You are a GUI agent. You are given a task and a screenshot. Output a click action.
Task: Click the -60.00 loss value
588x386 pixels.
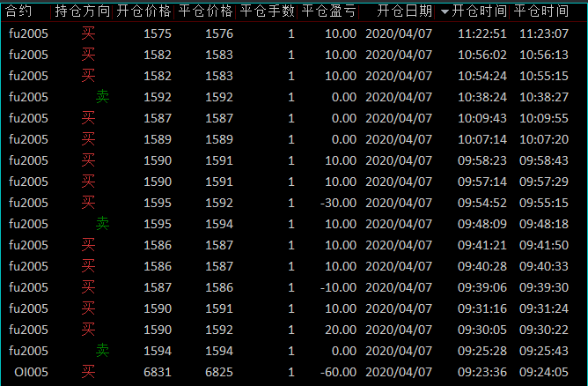click(x=338, y=372)
